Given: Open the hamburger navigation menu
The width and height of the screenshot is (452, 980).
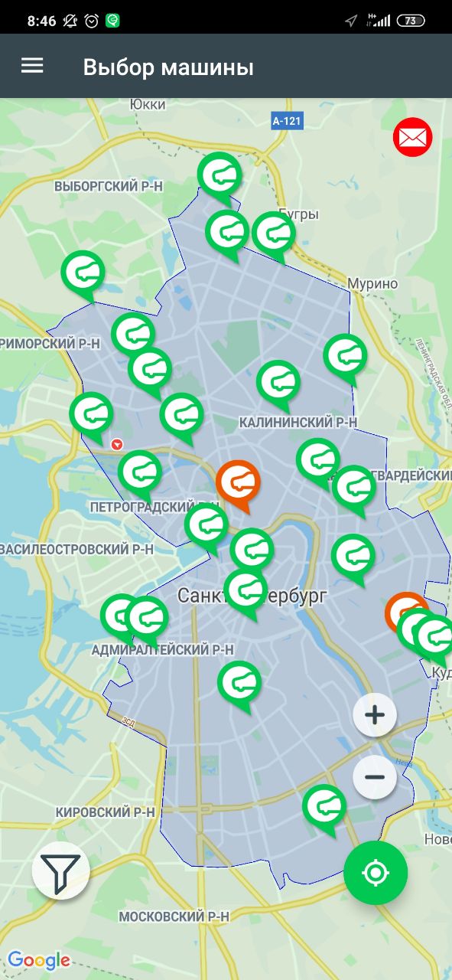Looking at the screenshot, I should point(32,66).
